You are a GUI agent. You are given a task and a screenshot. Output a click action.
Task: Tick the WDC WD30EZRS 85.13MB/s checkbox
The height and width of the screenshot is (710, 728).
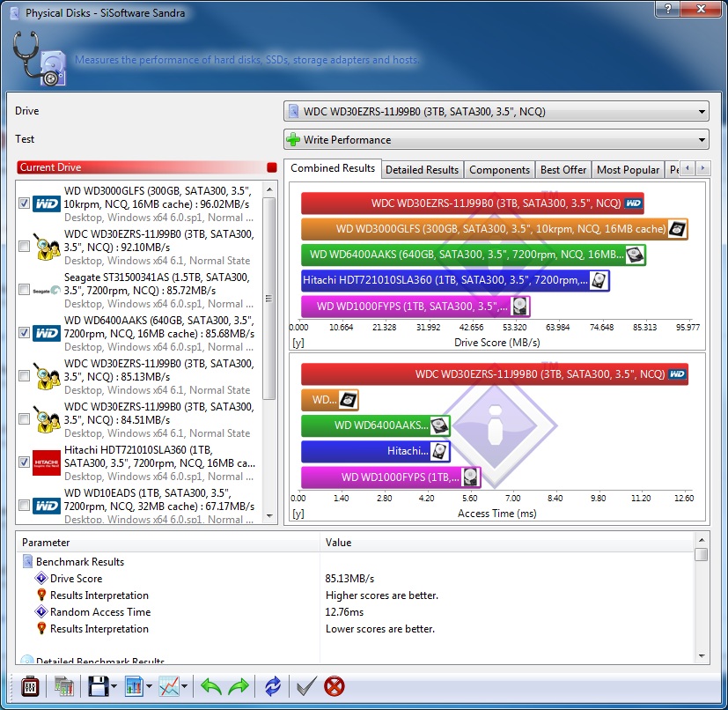(24, 376)
